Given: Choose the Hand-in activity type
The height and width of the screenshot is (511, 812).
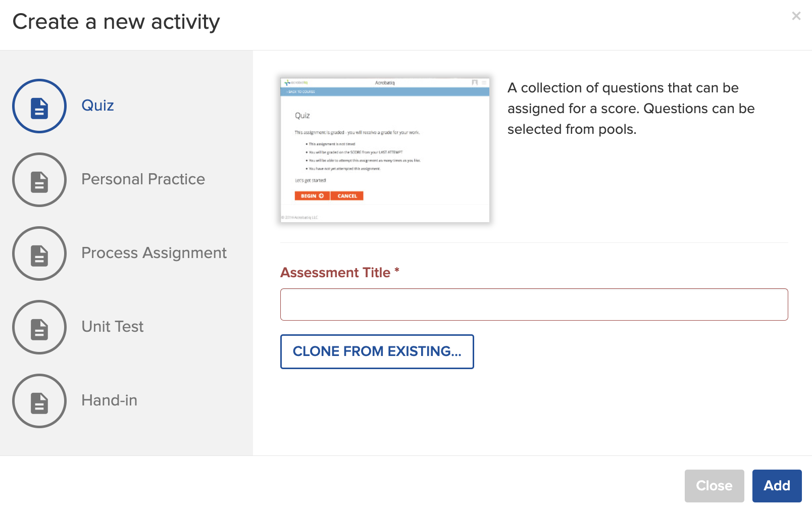Looking at the screenshot, I should pyautogui.click(x=109, y=400).
